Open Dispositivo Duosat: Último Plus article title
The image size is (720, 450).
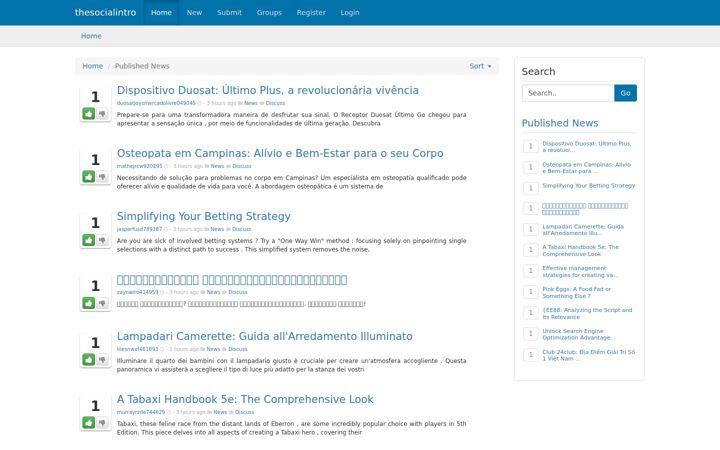[x=268, y=90]
